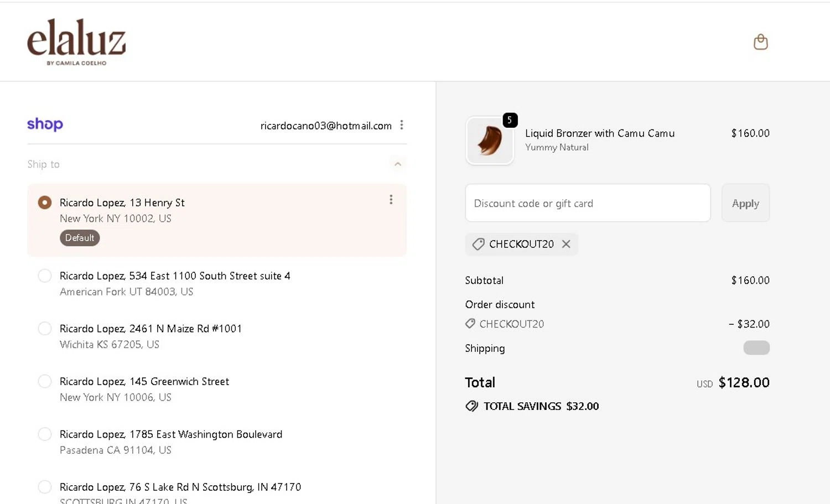
Task: Select 1785 East Washington Boulevard address
Action: (x=45, y=434)
